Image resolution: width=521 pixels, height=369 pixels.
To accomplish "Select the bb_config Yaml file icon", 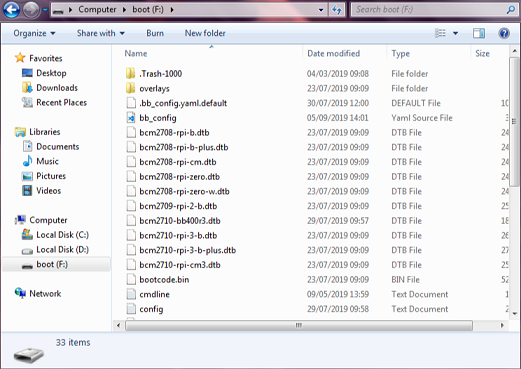I will pos(131,118).
